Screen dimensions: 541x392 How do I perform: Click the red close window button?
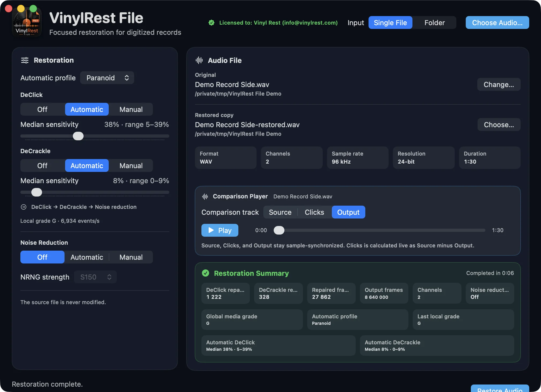(9, 9)
